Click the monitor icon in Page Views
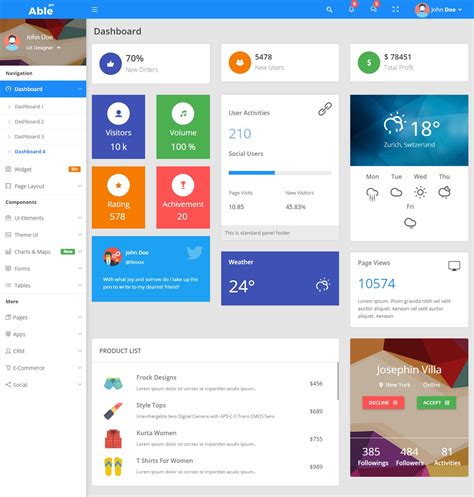The width and height of the screenshot is (474, 497). point(454,266)
